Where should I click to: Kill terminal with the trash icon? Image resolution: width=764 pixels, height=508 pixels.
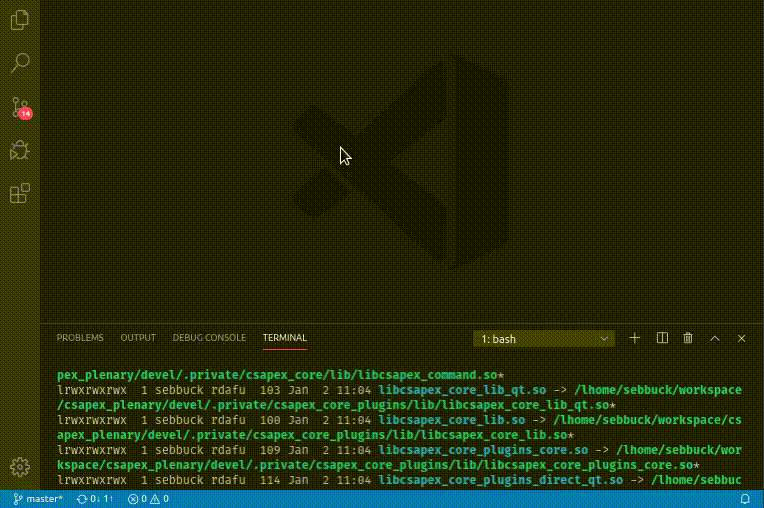click(688, 338)
